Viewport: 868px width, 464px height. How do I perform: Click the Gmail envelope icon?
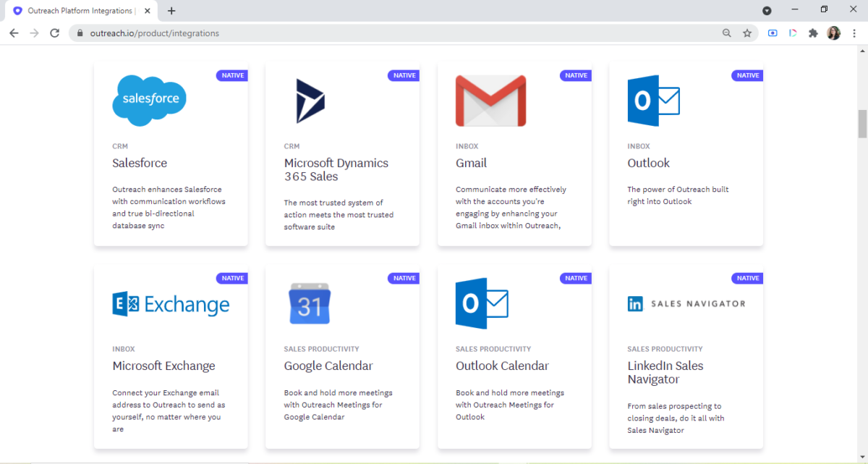tap(490, 100)
